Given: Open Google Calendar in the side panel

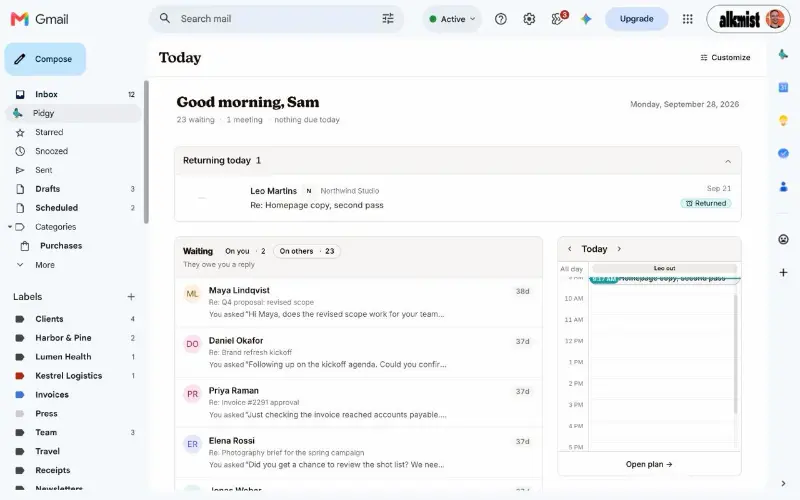Looking at the screenshot, I should tap(783, 87).
